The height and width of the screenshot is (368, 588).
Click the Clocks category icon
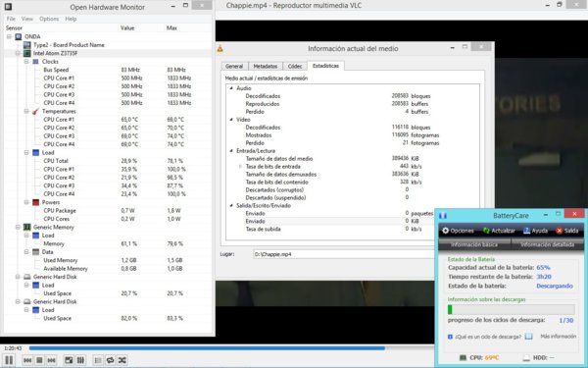pos(35,62)
